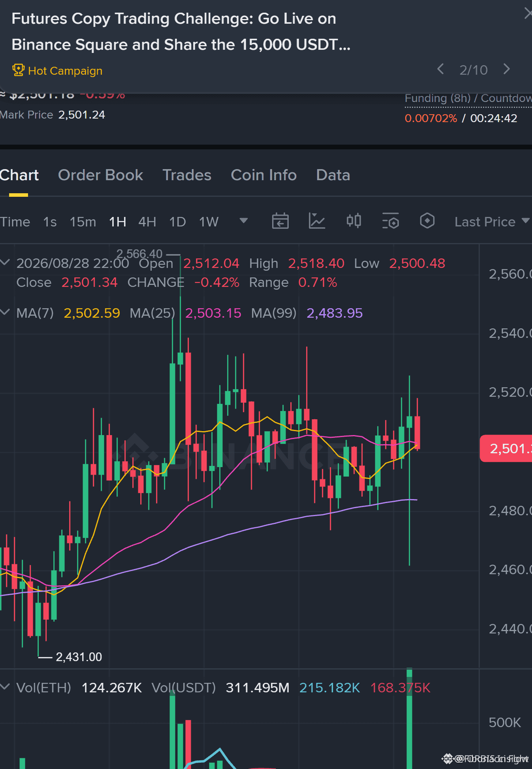Image resolution: width=532 pixels, height=769 pixels.
Task: Click the 0.00702% funding rate value
Action: pyautogui.click(x=431, y=118)
